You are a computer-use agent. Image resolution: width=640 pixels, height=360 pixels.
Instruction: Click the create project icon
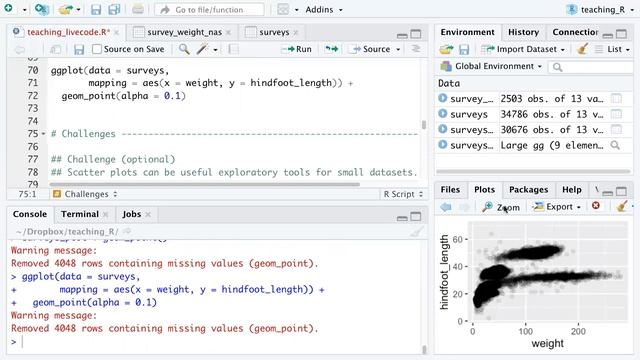[42, 9]
